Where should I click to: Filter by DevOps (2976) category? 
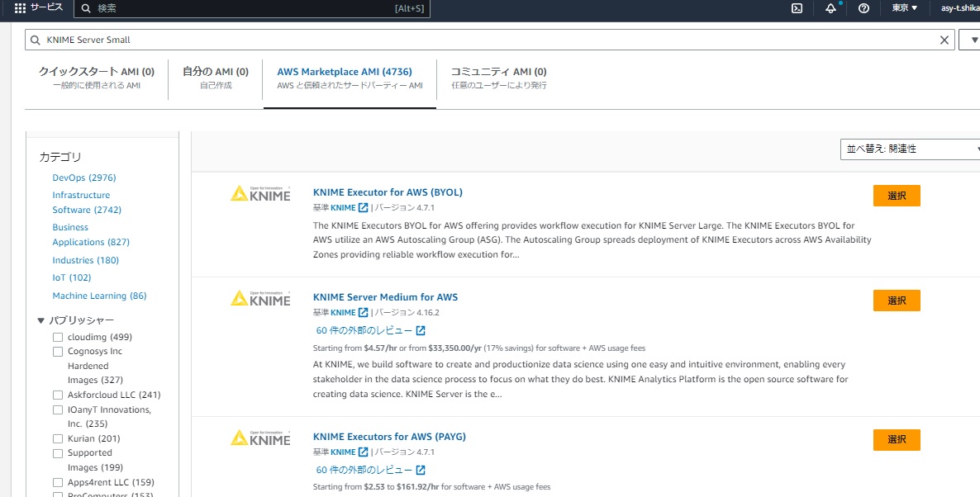coord(84,177)
